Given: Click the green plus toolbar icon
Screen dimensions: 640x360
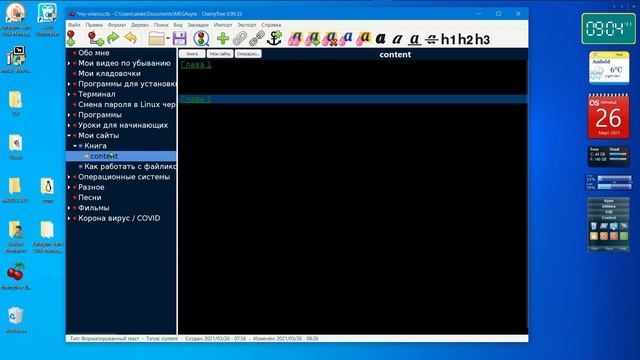Looking at the screenshot, I should point(223,39).
